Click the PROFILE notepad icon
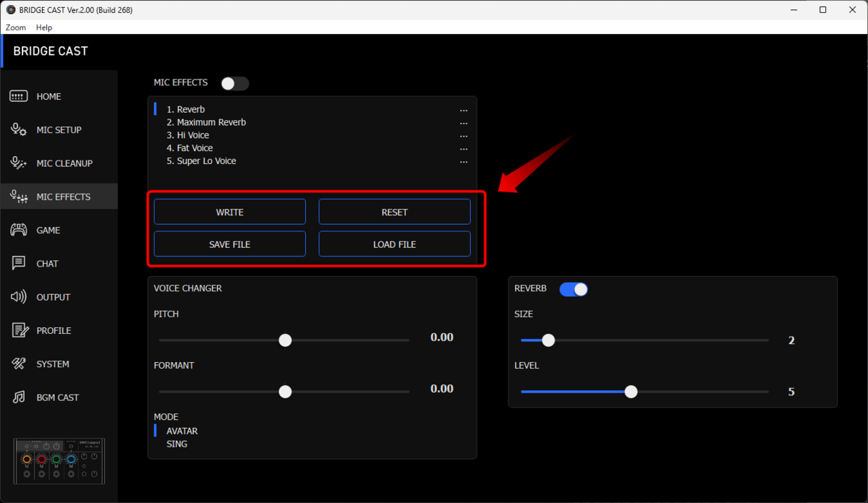 (20, 330)
